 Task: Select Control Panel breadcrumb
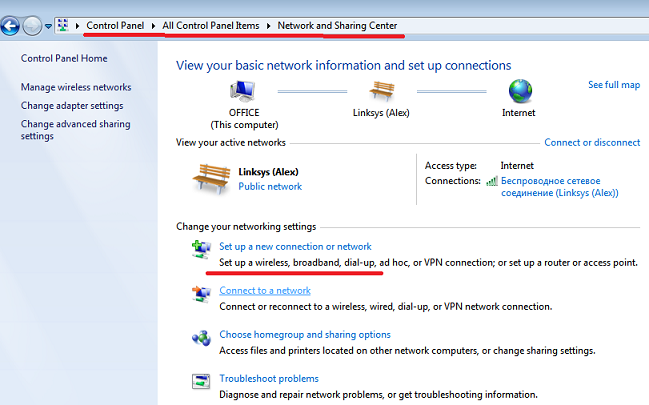115,26
